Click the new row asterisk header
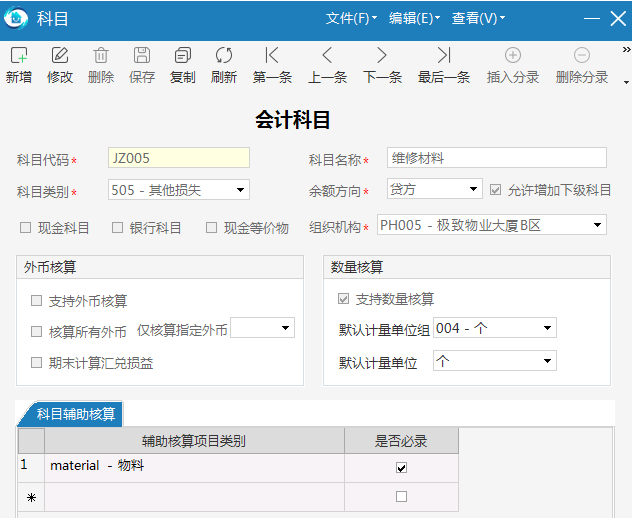 click(31, 497)
